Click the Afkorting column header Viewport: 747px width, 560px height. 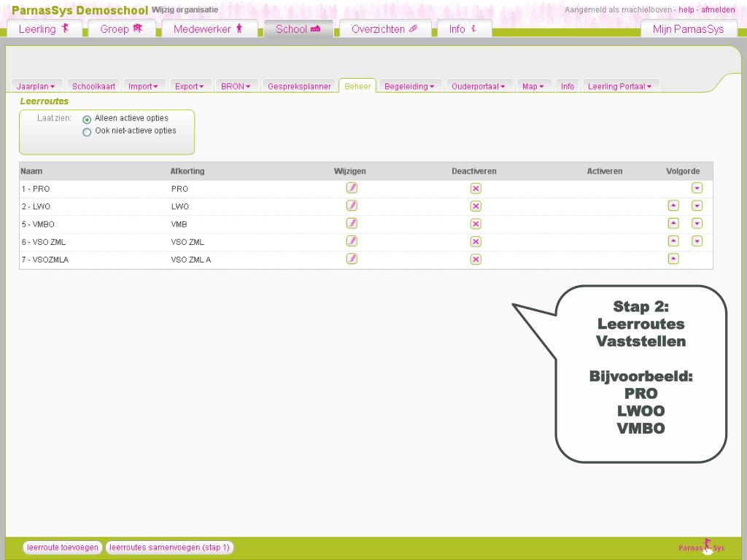click(187, 171)
